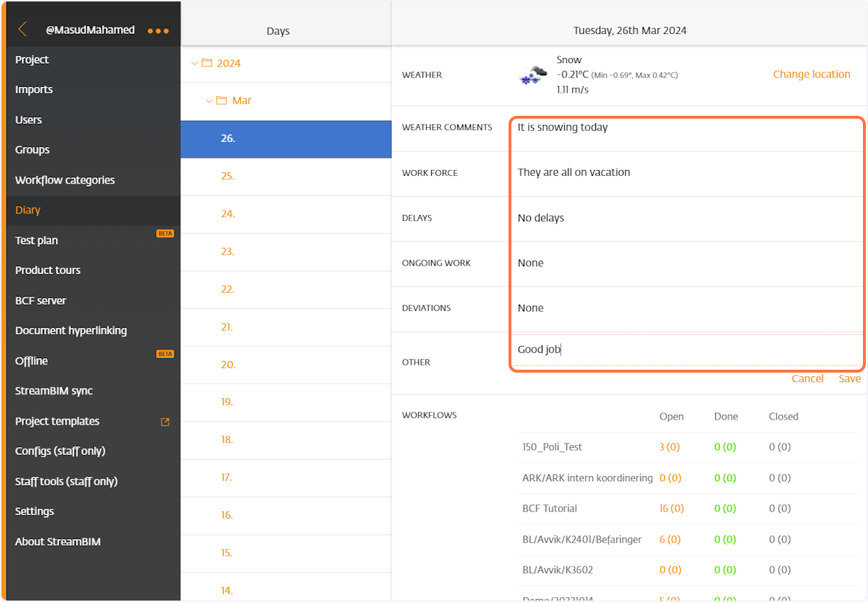The image size is (868, 602).
Task: Select day 23. in the list
Action: point(286,252)
